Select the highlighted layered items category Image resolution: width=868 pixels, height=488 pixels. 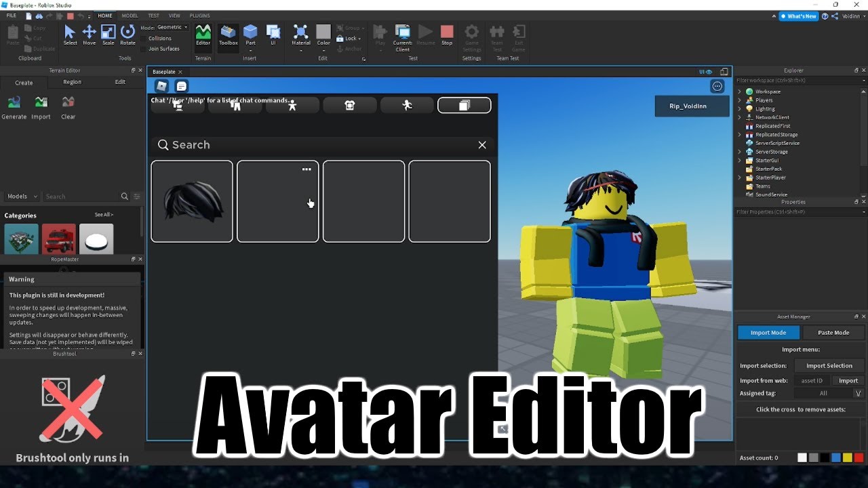(x=465, y=105)
